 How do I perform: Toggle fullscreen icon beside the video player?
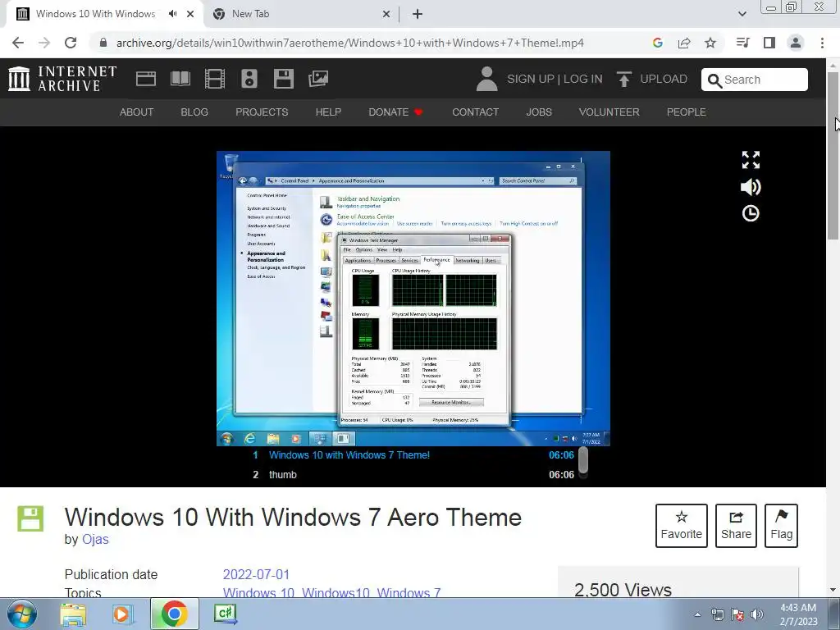pyautogui.click(x=751, y=160)
